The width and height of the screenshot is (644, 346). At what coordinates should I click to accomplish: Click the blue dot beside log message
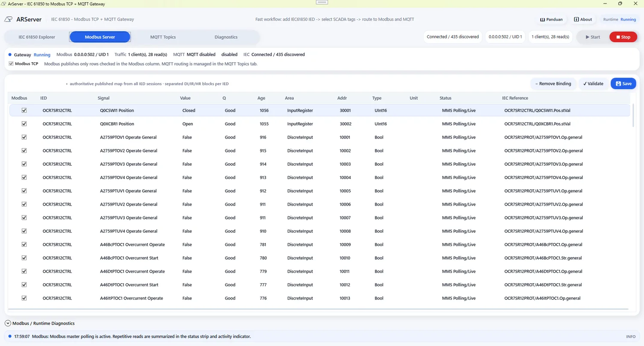pos(10,336)
